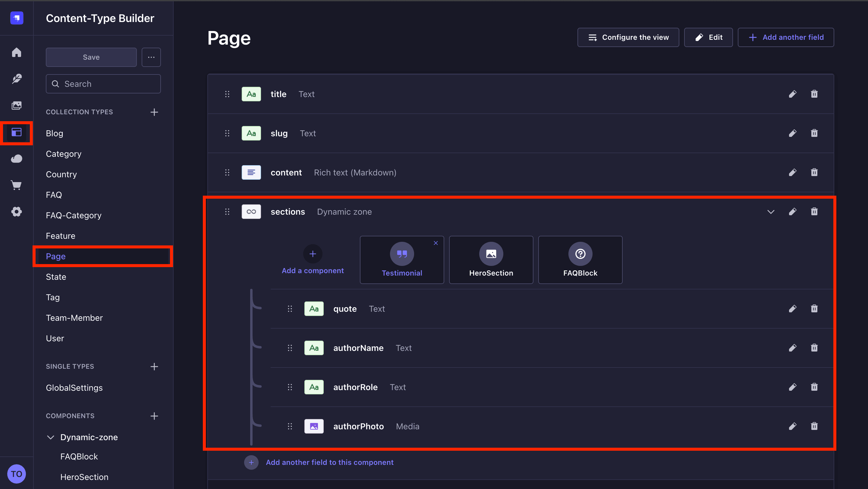The height and width of the screenshot is (489, 868).
Task: Collapse the sections dynamic zone chevron
Action: [x=771, y=212]
